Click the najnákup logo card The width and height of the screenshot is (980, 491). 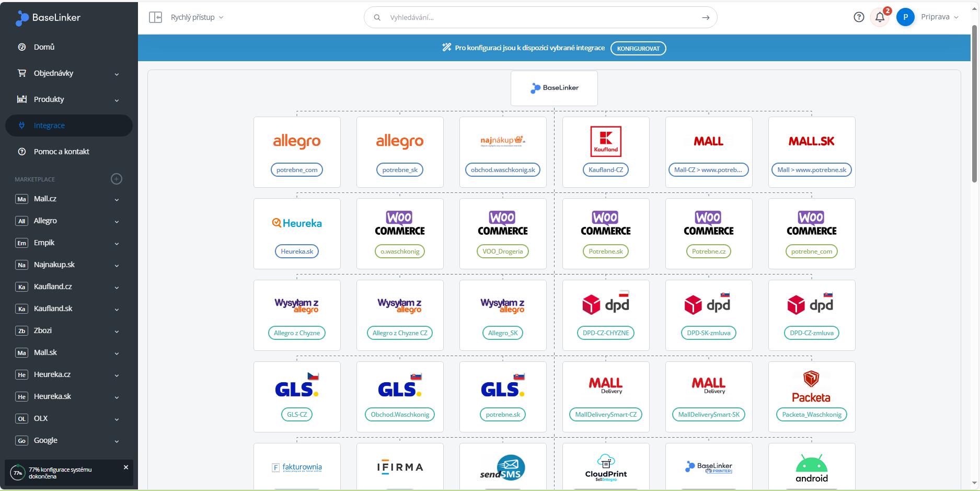tap(503, 141)
